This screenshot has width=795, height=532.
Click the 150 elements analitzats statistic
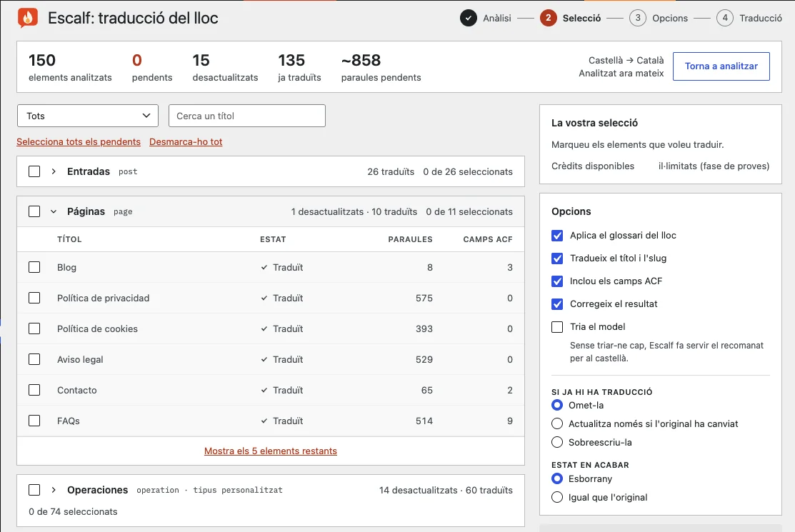click(70, 67)
